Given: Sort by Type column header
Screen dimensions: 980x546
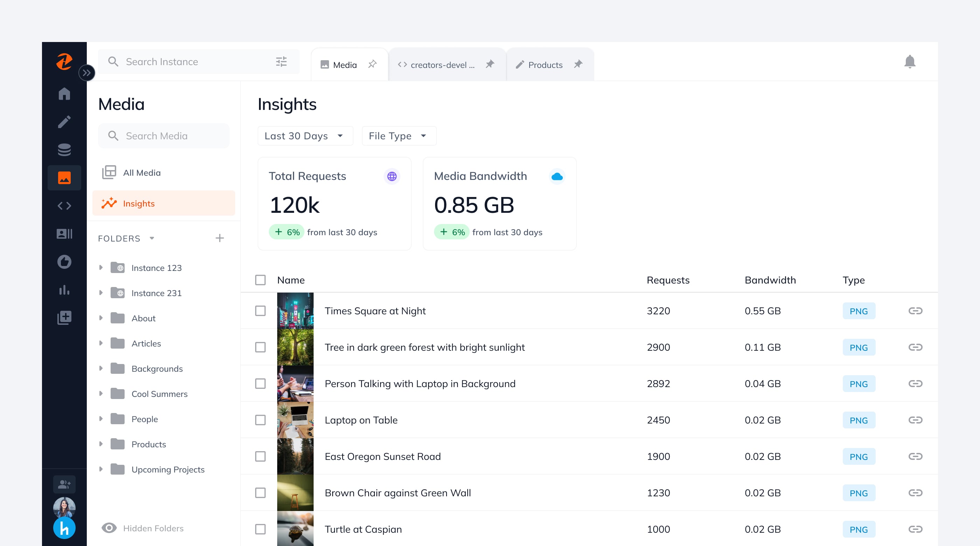Looking at the screenshot, I should [853, 280].
